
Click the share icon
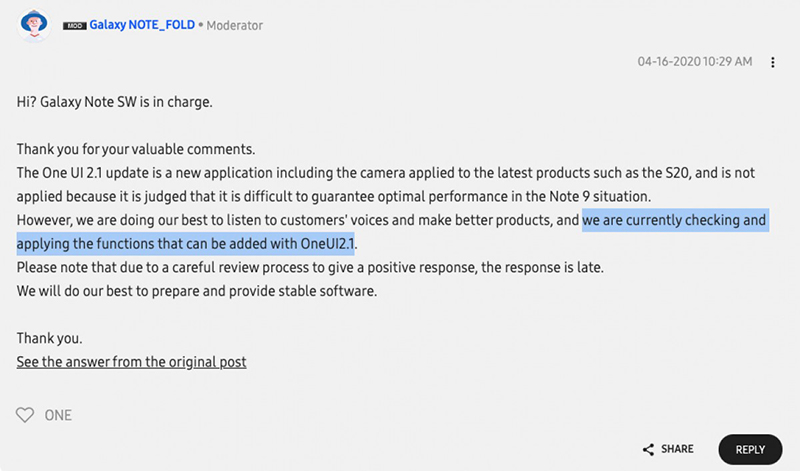pyautogui.click(x=649, y=450)
